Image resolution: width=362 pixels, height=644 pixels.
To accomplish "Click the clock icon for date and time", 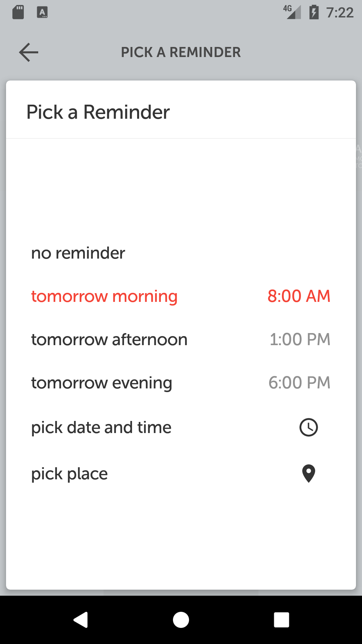I will coord(308,427).
